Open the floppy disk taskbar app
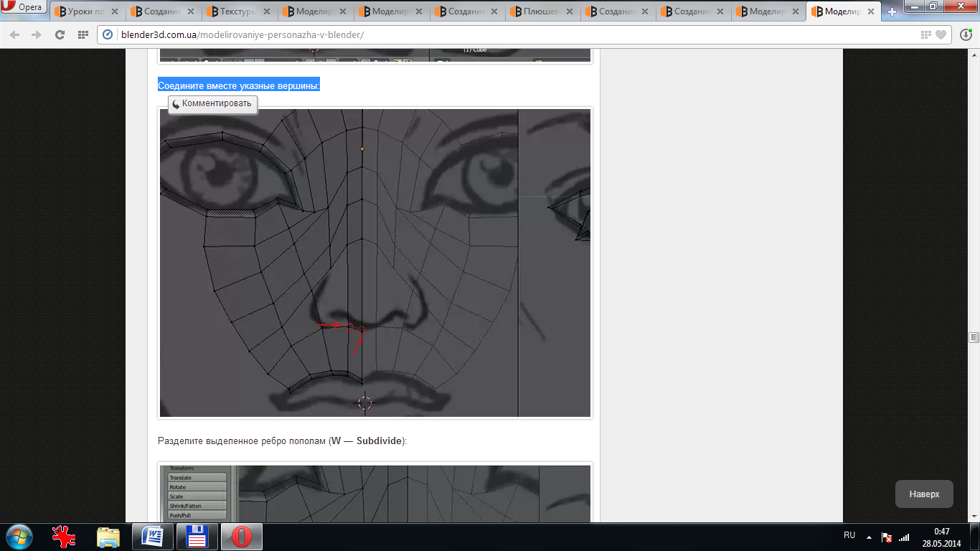The height and width of the screenshot is (551, 980). (197, 537)
